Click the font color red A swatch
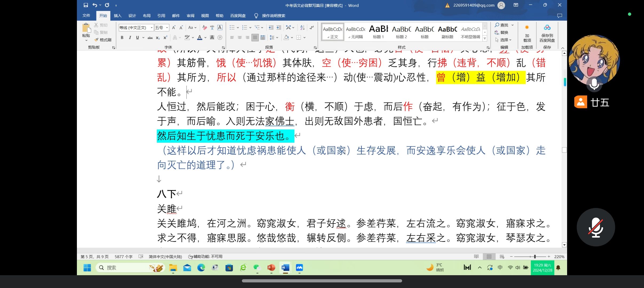The image size is (644, 288). point(199,38)
